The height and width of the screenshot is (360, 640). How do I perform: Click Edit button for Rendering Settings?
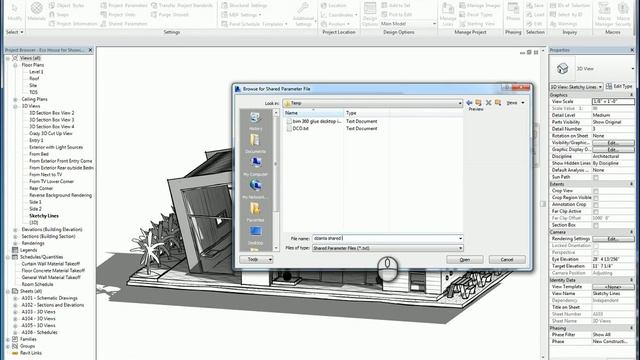tap(613, 239)
